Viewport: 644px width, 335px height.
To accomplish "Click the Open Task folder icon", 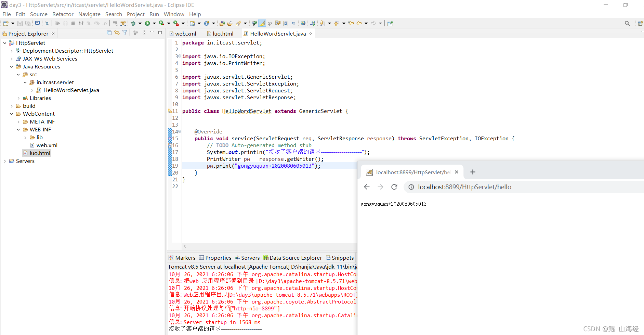I will 230,23.
